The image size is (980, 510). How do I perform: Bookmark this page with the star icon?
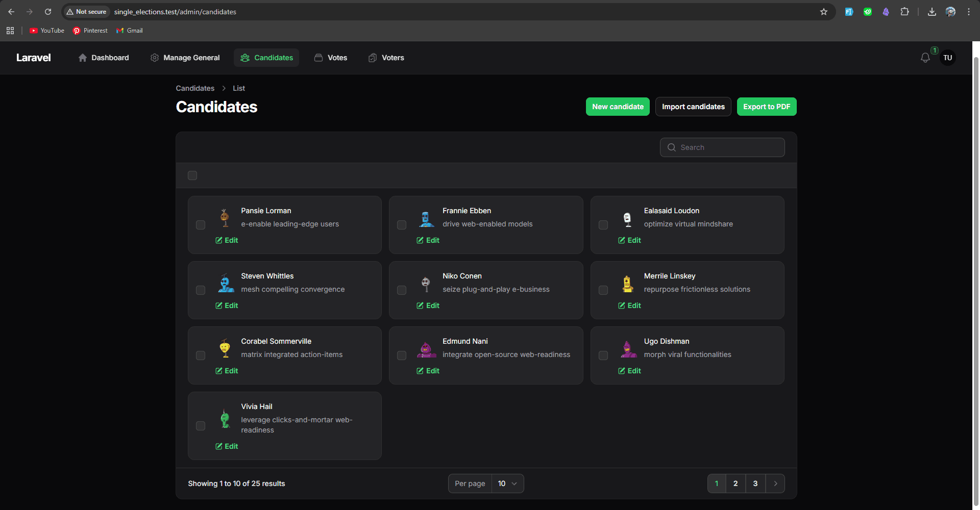pos(823,12)
